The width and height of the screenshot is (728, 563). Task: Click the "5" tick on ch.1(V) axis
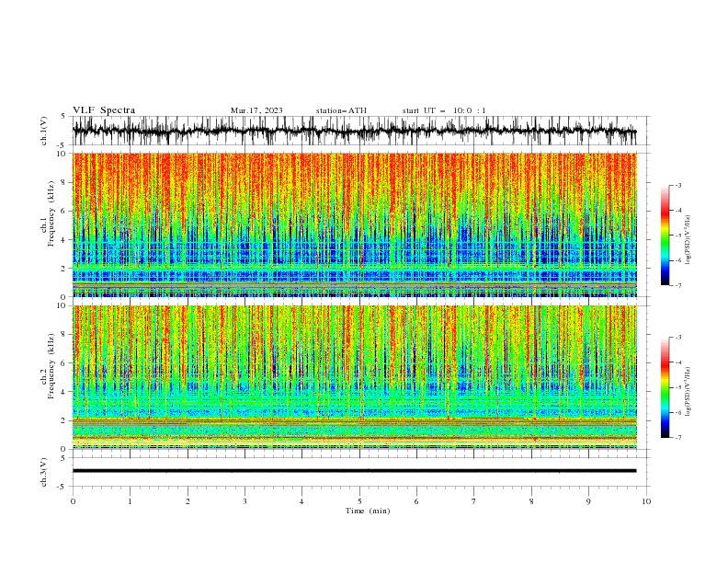pos(63,116)
